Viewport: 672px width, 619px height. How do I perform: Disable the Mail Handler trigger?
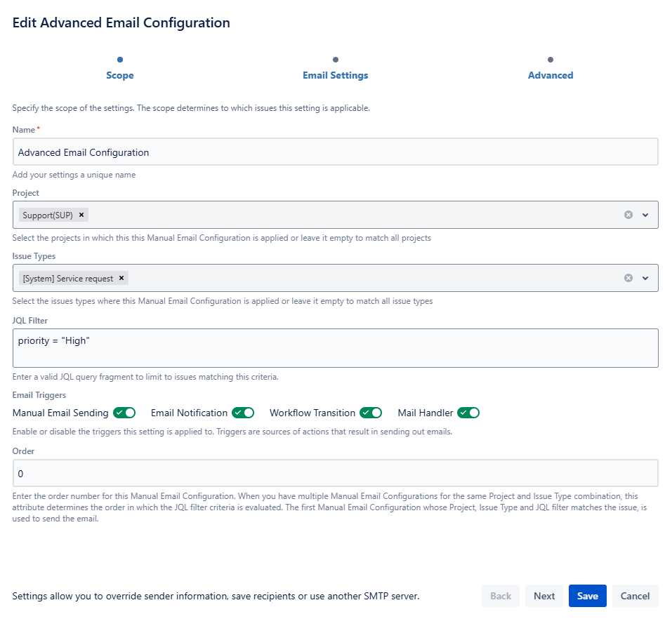pos(468,413)
